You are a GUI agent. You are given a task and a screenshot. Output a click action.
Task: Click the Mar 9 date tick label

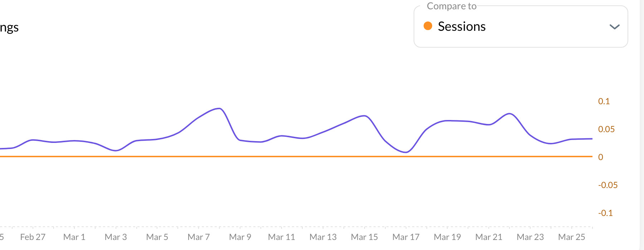(240, 237)
